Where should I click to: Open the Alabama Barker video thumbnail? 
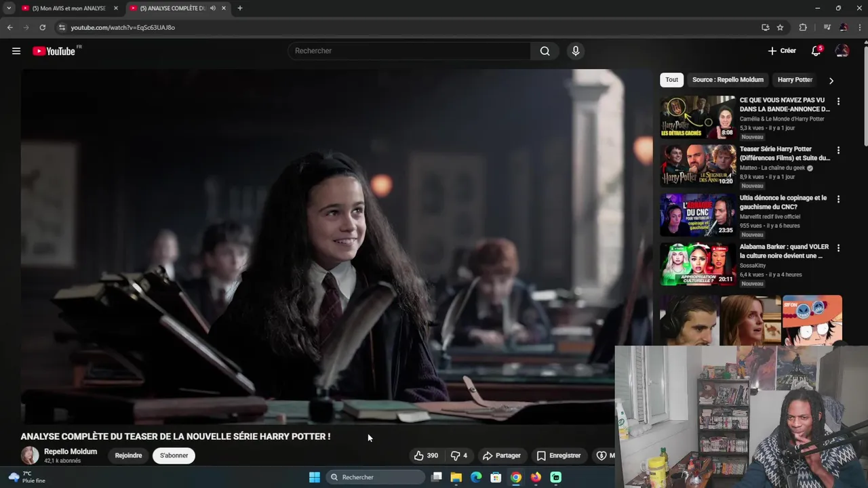pyautogui.click(x=698, y=264)
